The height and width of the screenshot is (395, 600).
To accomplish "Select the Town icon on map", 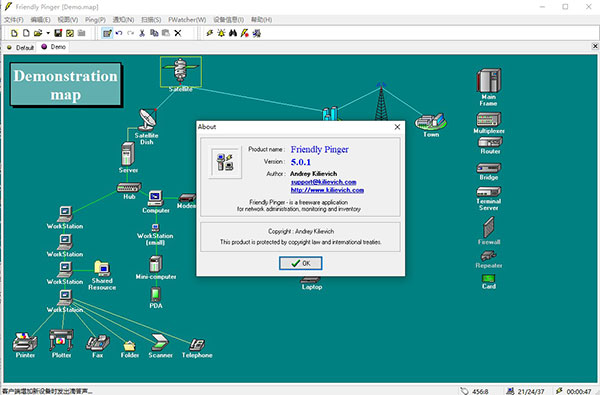I will [431, 122].
